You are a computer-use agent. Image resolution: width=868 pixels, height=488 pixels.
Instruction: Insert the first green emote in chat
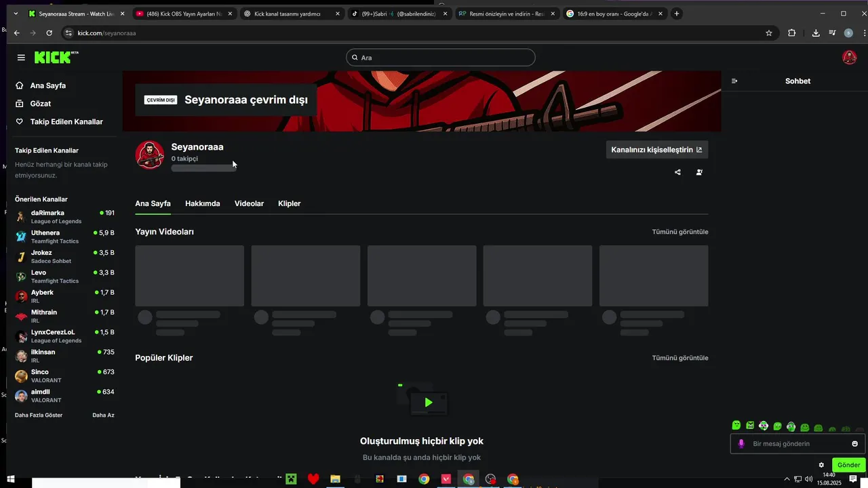coord(736,426)
